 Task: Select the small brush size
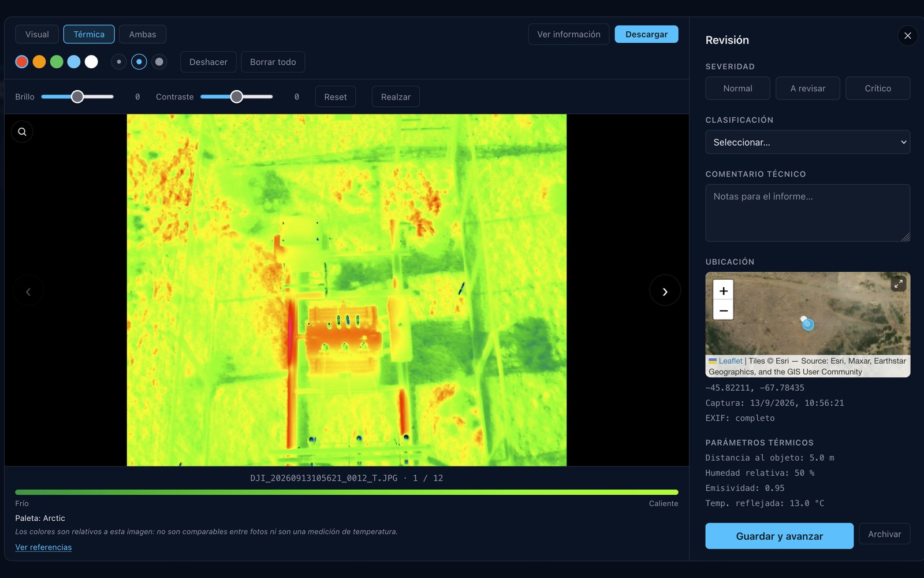pos(119,62)
